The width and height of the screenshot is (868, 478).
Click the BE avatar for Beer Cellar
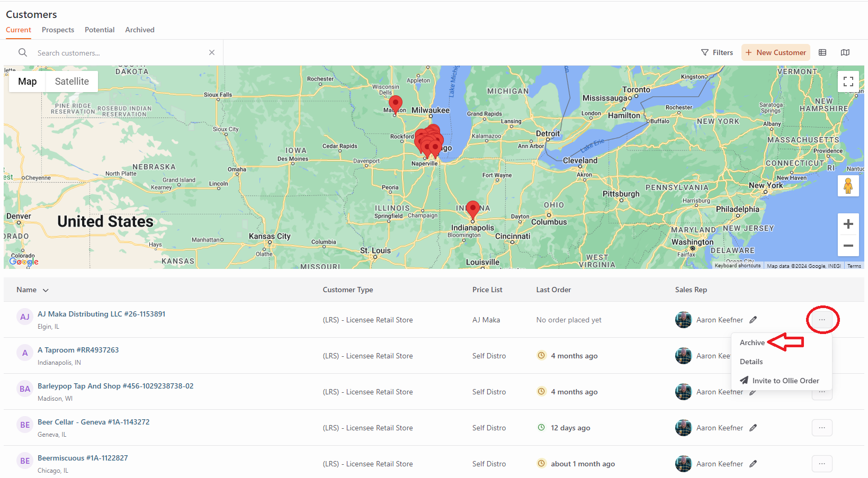pyautogui.click(x=25, y=425)
